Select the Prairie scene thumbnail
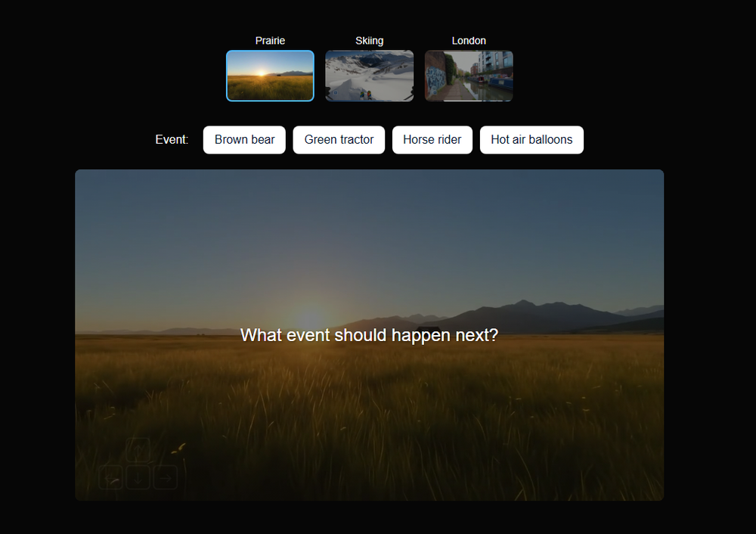This screenshot has height=534, width=756. tap(270, 76)
